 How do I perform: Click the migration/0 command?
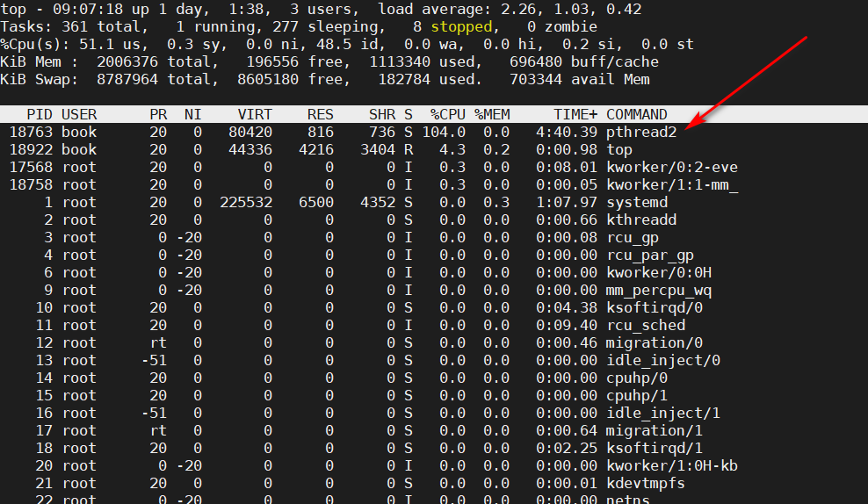click(655, 343)
